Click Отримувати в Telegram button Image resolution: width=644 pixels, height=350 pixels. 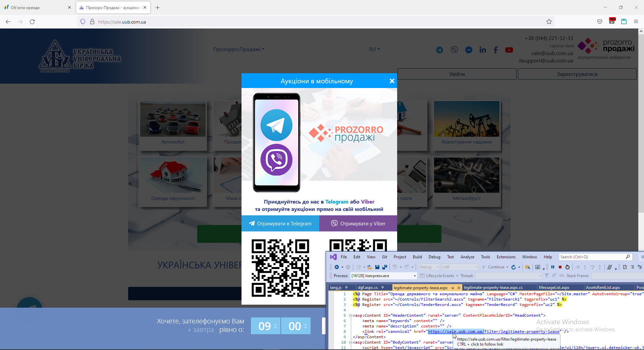pos(280,223)
